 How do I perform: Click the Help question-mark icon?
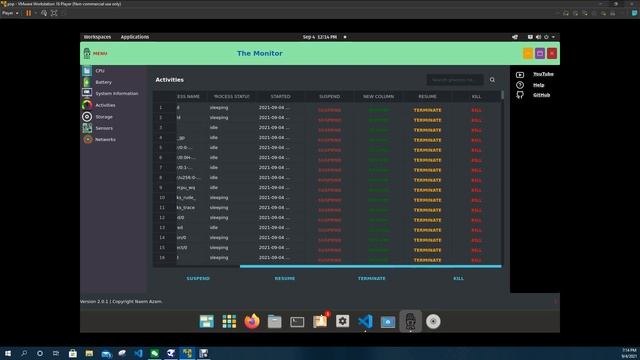[x=520, y=85]
